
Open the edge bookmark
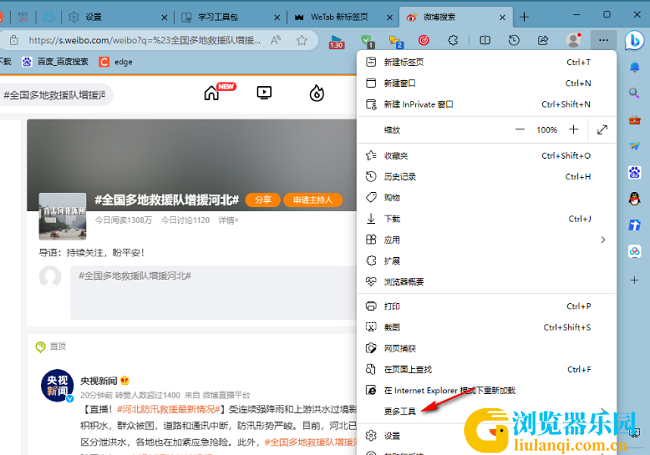click(116, 62)
